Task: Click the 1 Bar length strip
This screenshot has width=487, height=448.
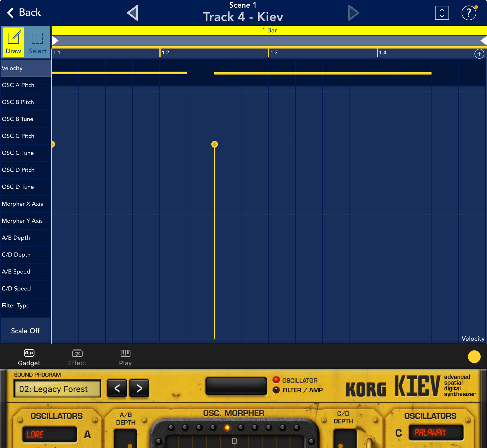Action: click(x=269, y=30)
